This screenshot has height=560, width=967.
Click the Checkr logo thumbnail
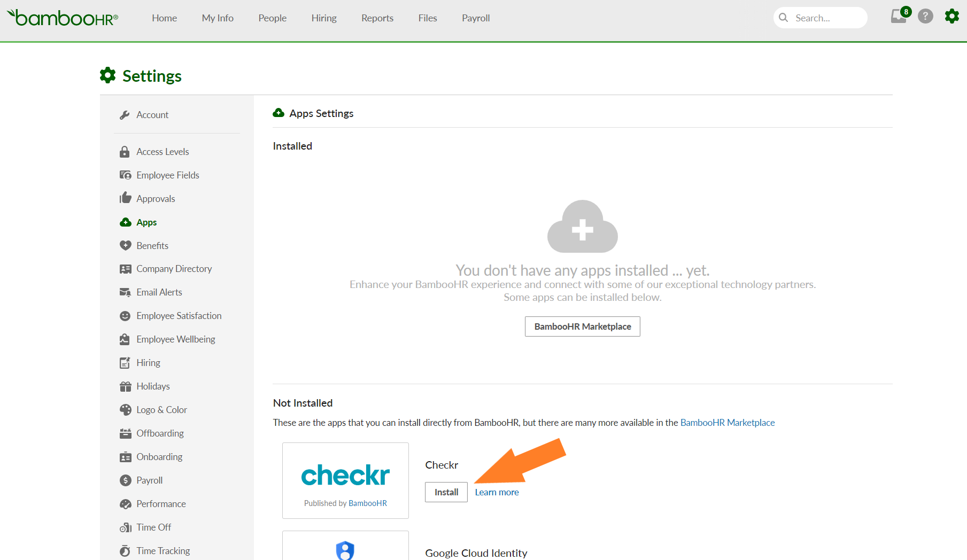pos(345,480)
